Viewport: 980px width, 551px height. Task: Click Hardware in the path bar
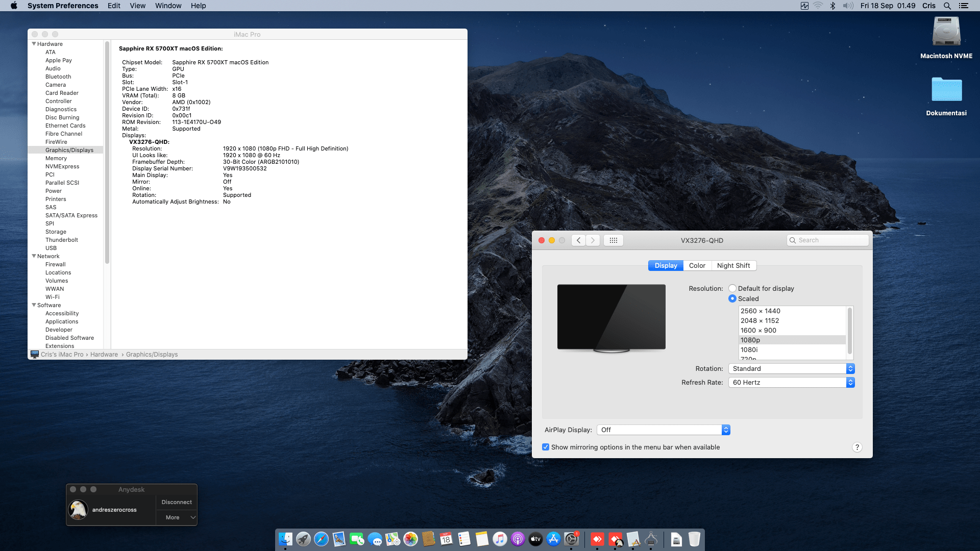[x=104, y=355]
